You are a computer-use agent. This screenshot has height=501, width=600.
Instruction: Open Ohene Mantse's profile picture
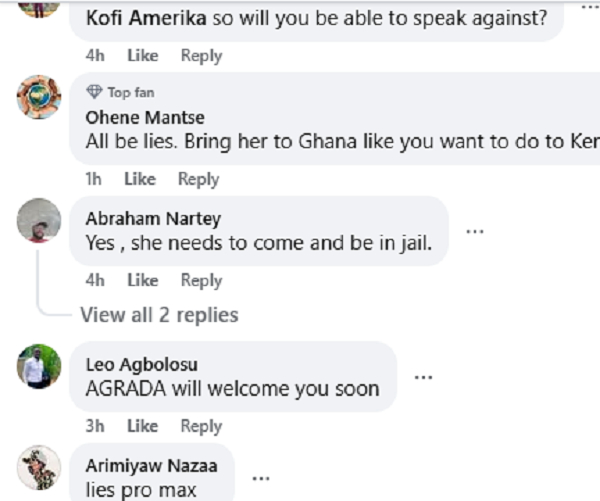click(39, 97)
